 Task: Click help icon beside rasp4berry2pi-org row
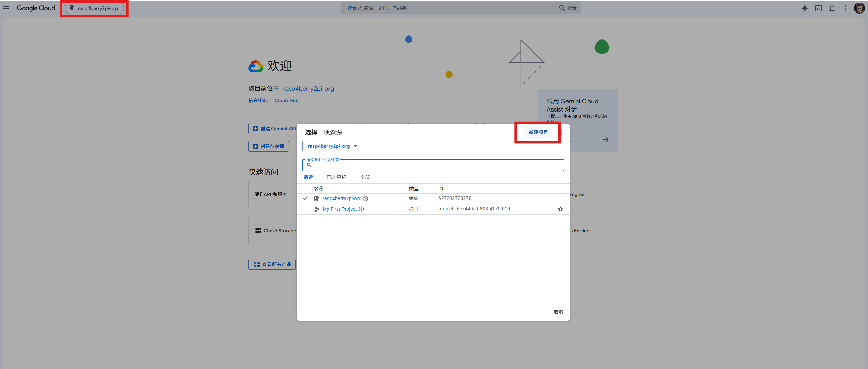point(365,198)
